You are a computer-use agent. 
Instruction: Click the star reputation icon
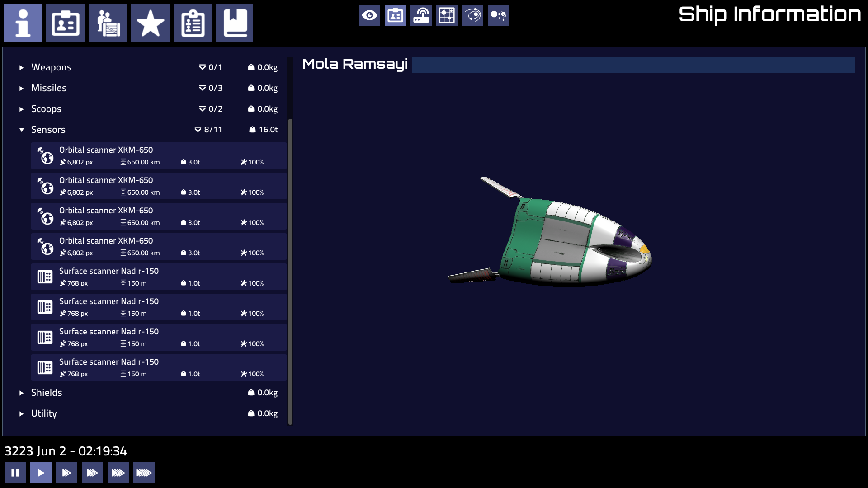(151, 23)
